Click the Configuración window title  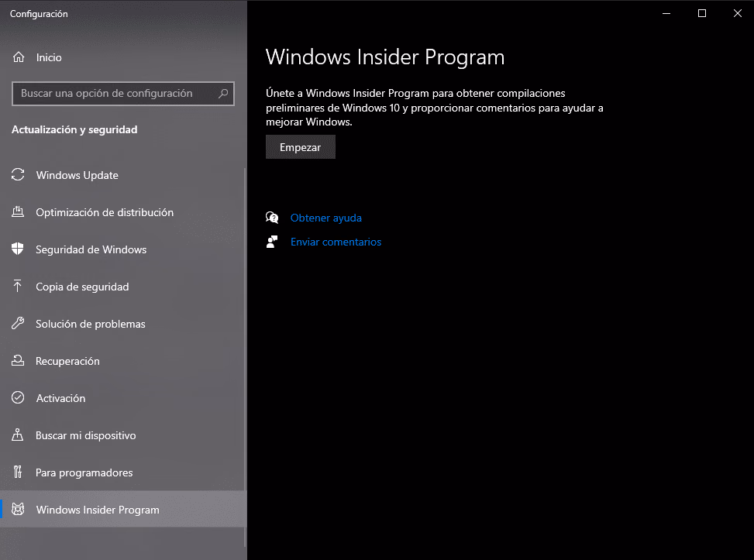tap(39, 14)
